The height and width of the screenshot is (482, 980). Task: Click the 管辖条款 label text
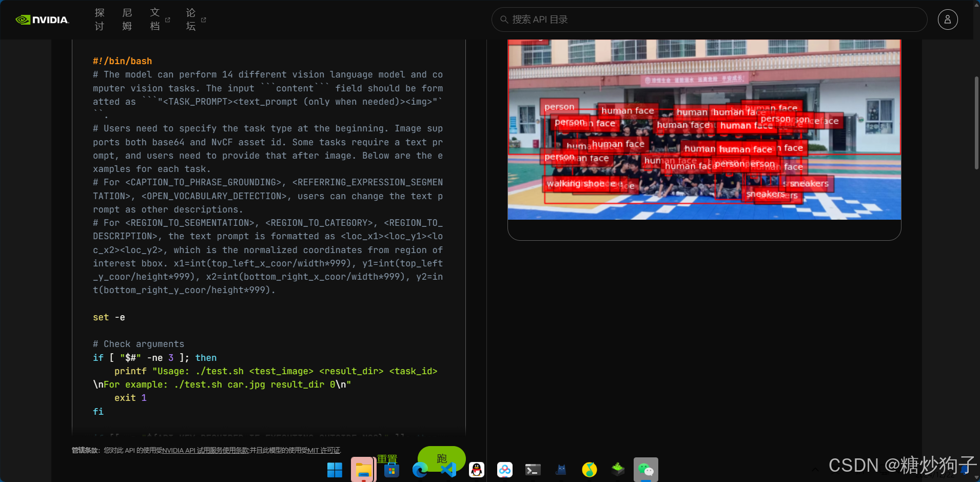click(x=85, y=450)
